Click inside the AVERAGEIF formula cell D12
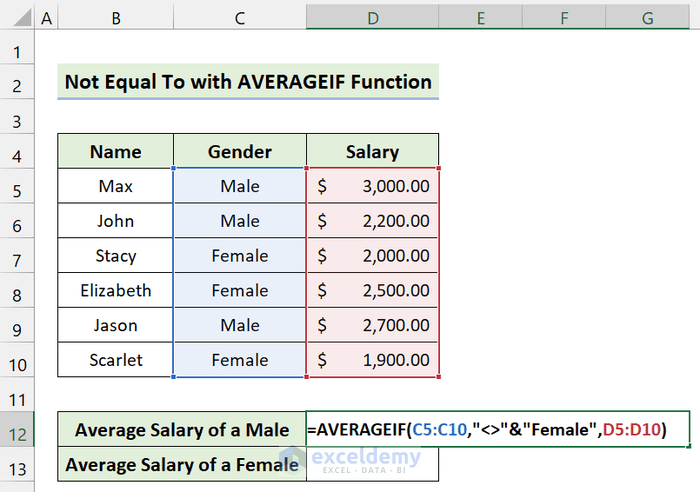 (x=498, y=429)
